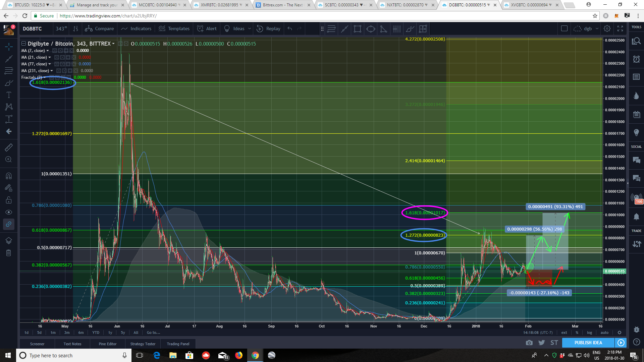Undo the last chart action
Viewport: 644px width, 362px height.
click(290, 29)
